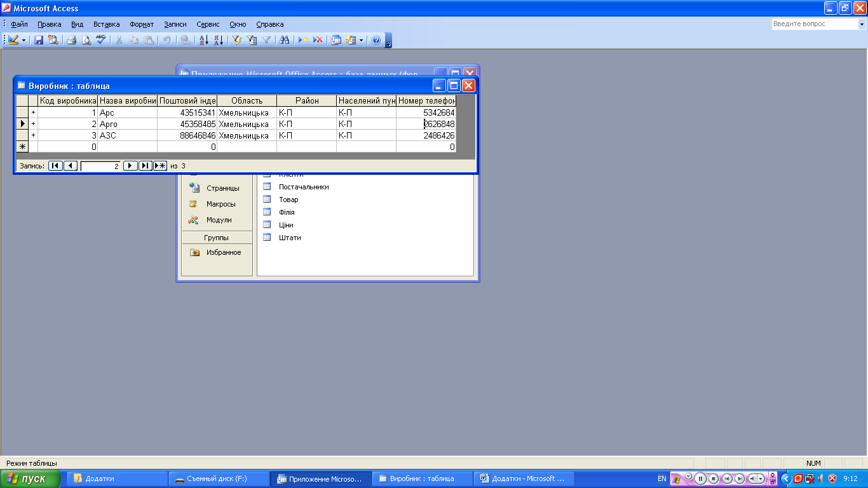Click the пуск Start button
Viewport: 868px width, 488px height.
[x=31, y=478]
